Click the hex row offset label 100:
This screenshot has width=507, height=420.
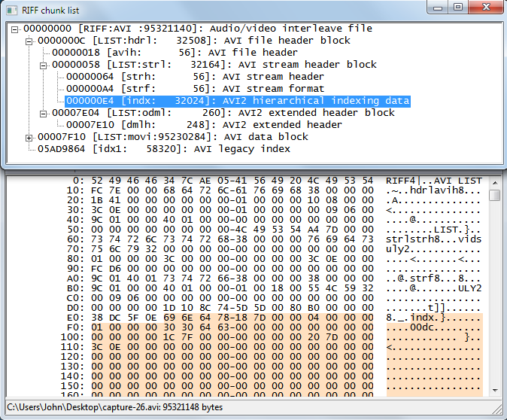point(72,337)
